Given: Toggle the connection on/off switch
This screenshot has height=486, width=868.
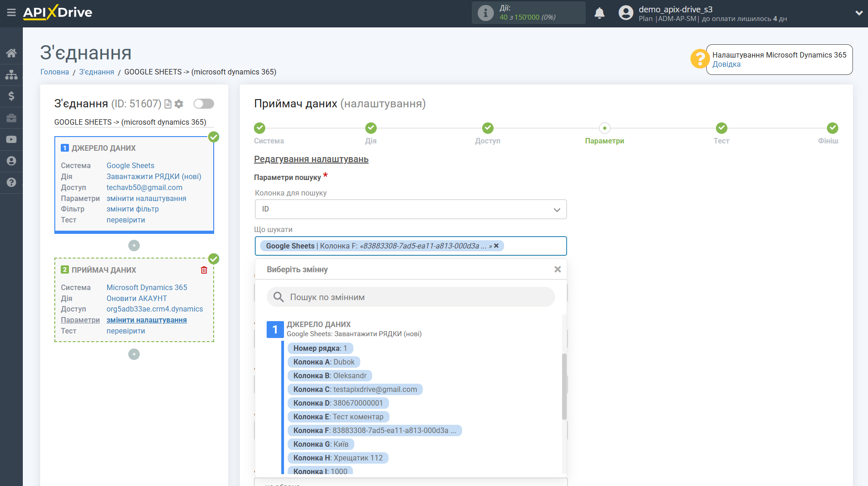Looking at the screenshot, I should click(204, 104).
